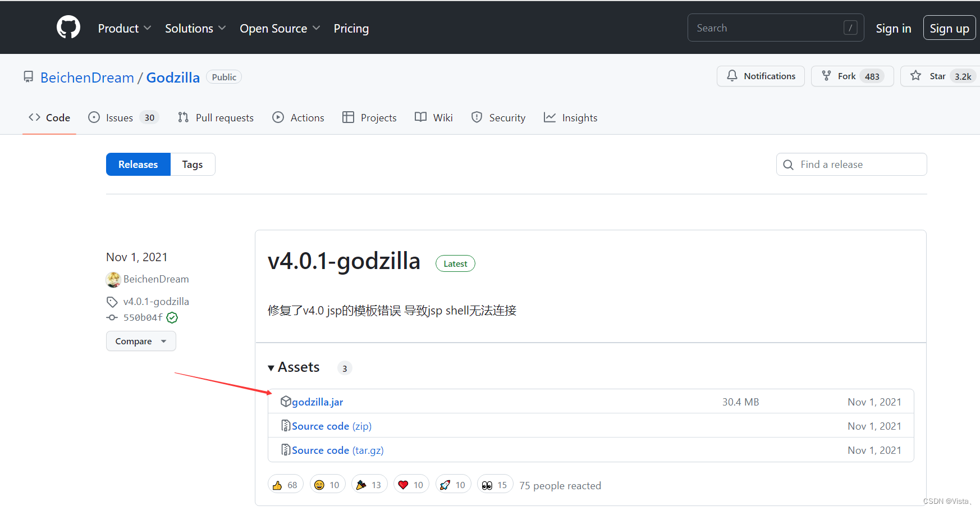Click the Insights graph icon

click(549, 117)
